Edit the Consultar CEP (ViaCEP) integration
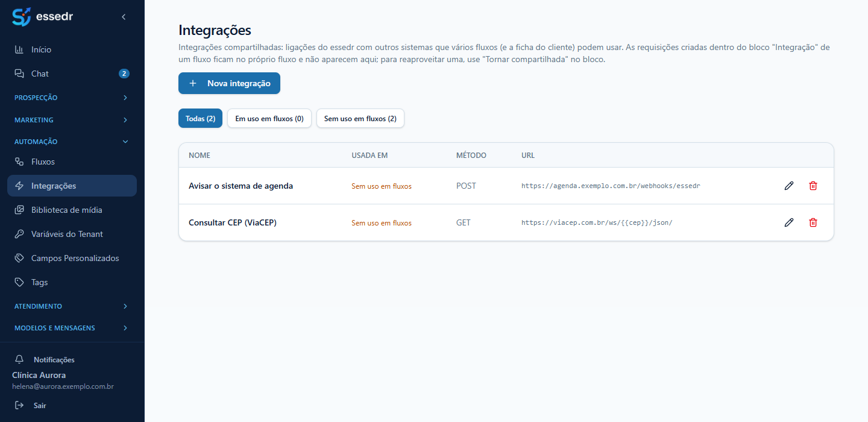Screen dimensions: 868x422 coord(789,222)
